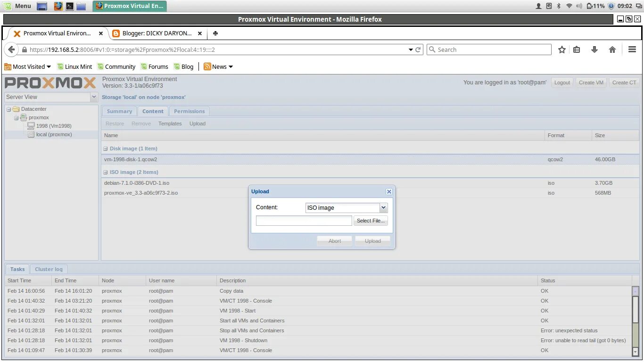Screen dimensions: 644x362
Task: Open the file manager panel launcher
Action: [81, 6]
